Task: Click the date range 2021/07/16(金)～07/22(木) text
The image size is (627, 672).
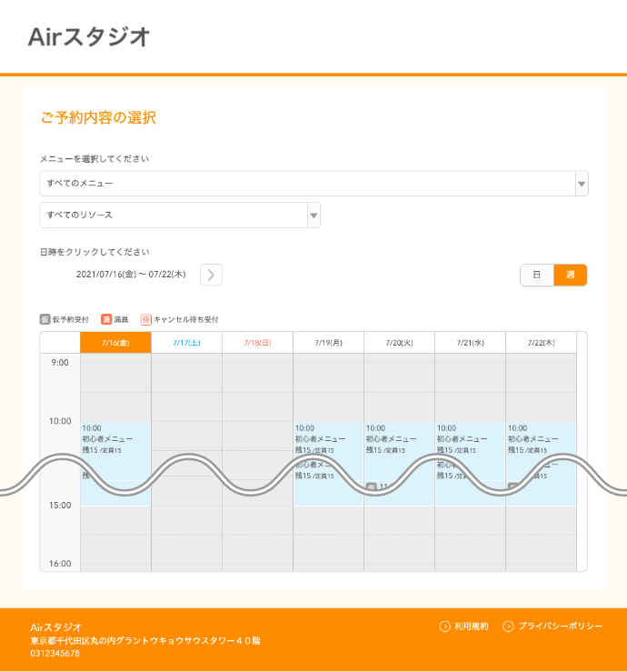Action: pyautogui.click(x=131, y=275)
